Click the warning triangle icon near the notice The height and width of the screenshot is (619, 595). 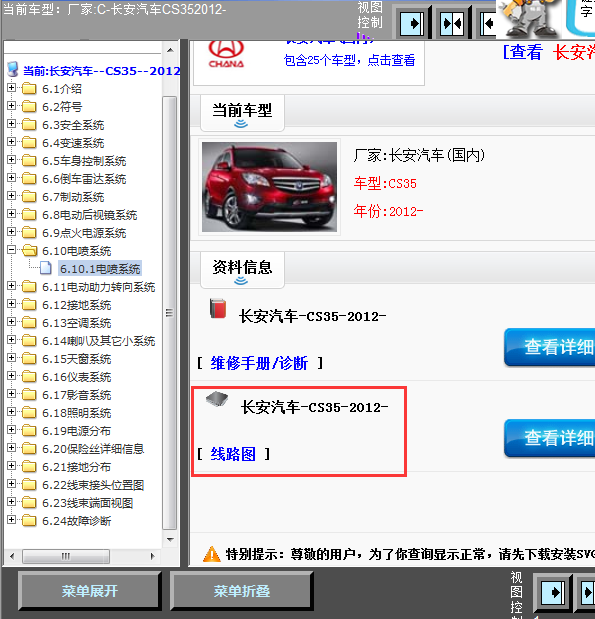click(x=212, y=554)
